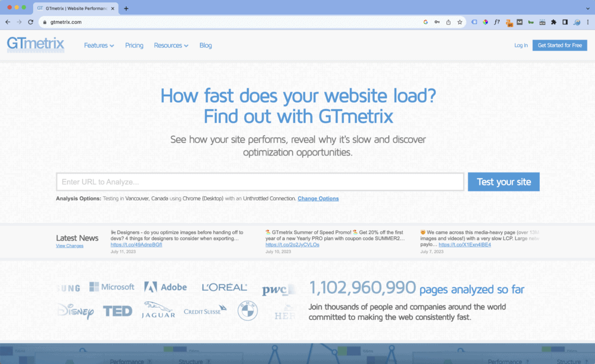This screenshot has width=595, height=364.
Task: Focus the Enter URL to Analyze field
Action: point(260,182)
